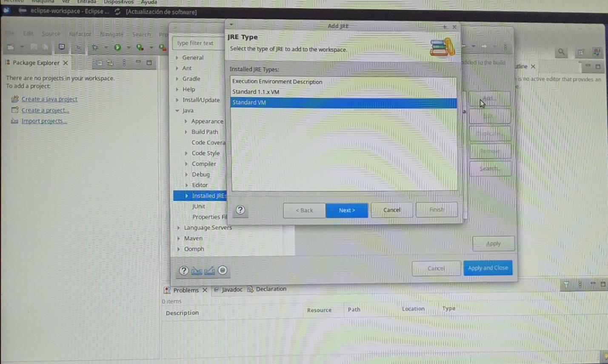
Task: Open the Debug button dropdown arrow
Action: [106, 48]
